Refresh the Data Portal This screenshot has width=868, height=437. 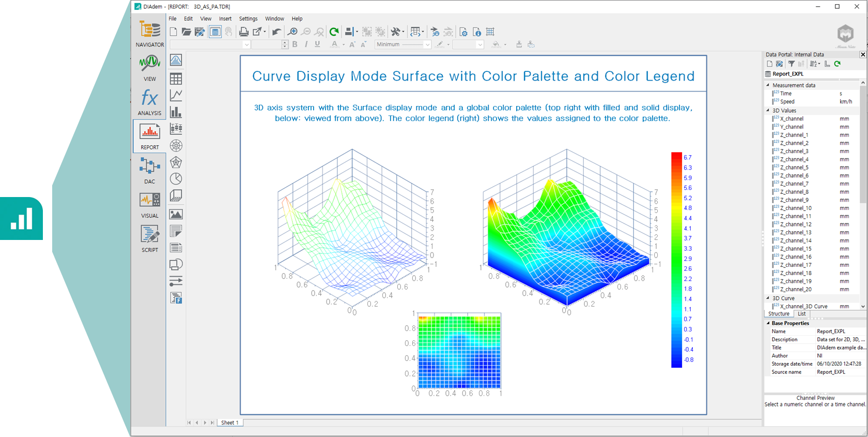(x=838, y=64)
